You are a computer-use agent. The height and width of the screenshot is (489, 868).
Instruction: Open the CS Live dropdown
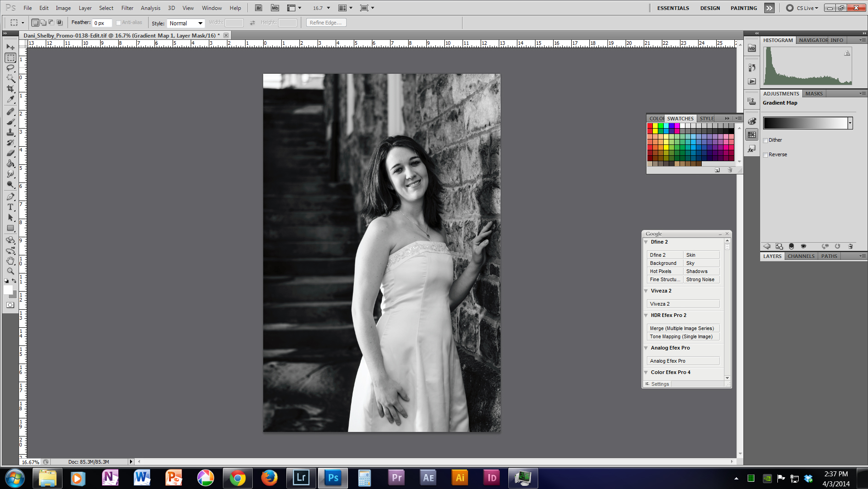[807, 8]
